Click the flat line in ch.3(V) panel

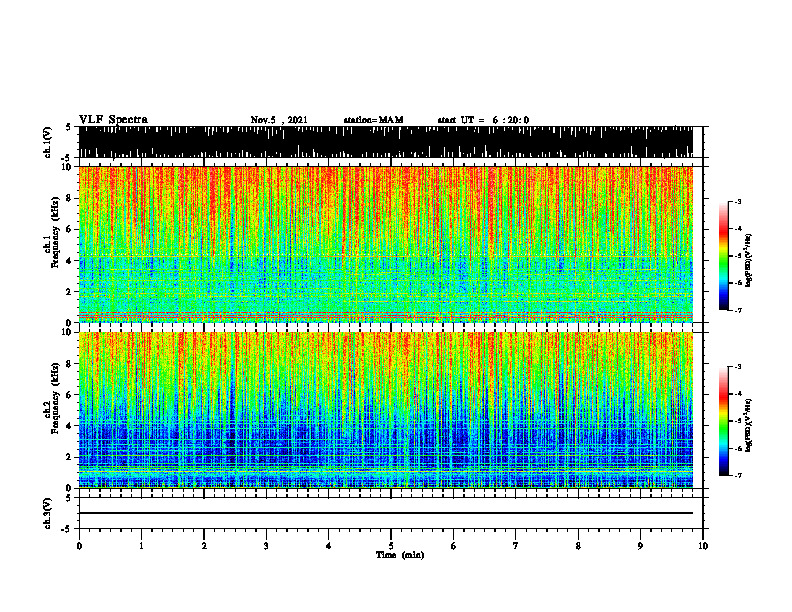(x=386, y=513)
